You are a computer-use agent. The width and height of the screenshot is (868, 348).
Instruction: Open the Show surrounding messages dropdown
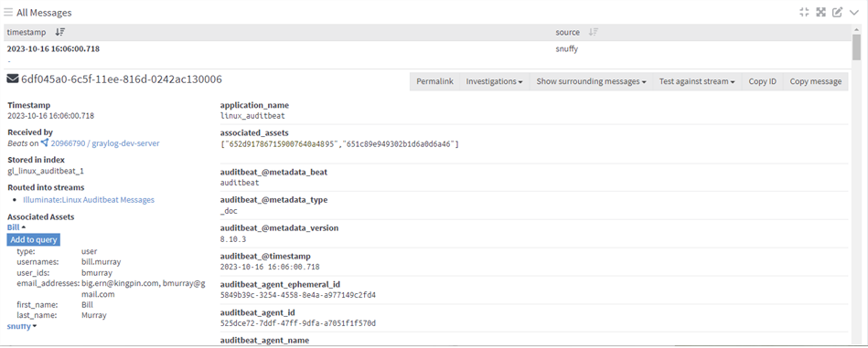pos(592,81)
